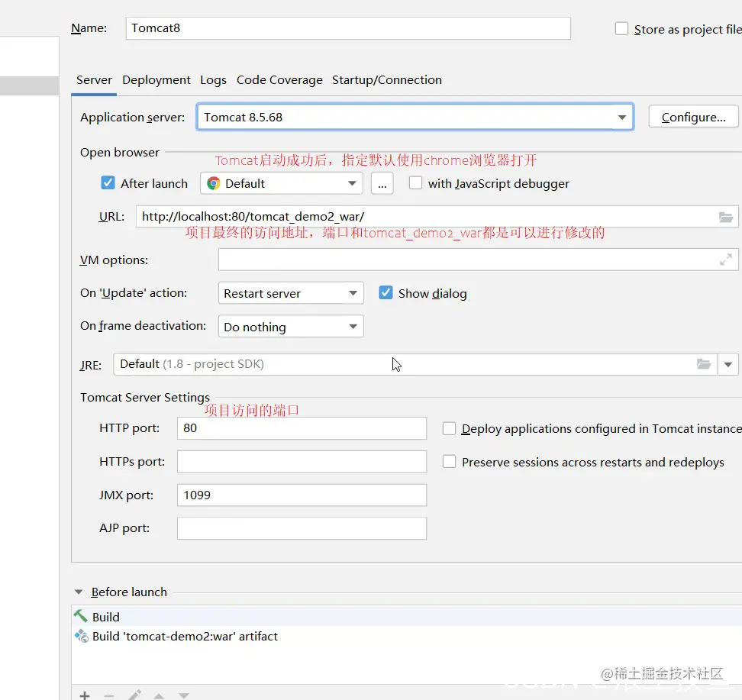Toggle Store as project file checkbox

pos(621,29)
